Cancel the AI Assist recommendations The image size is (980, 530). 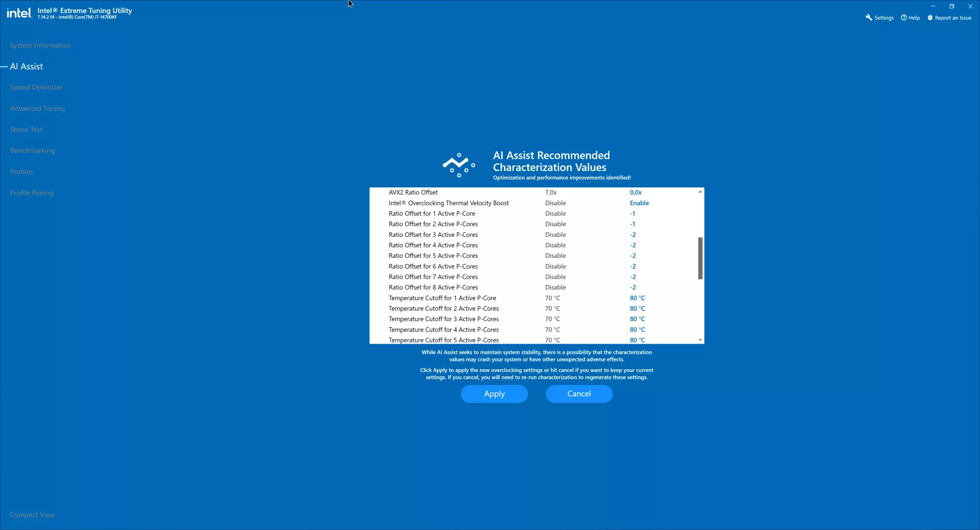click(579, 394)
